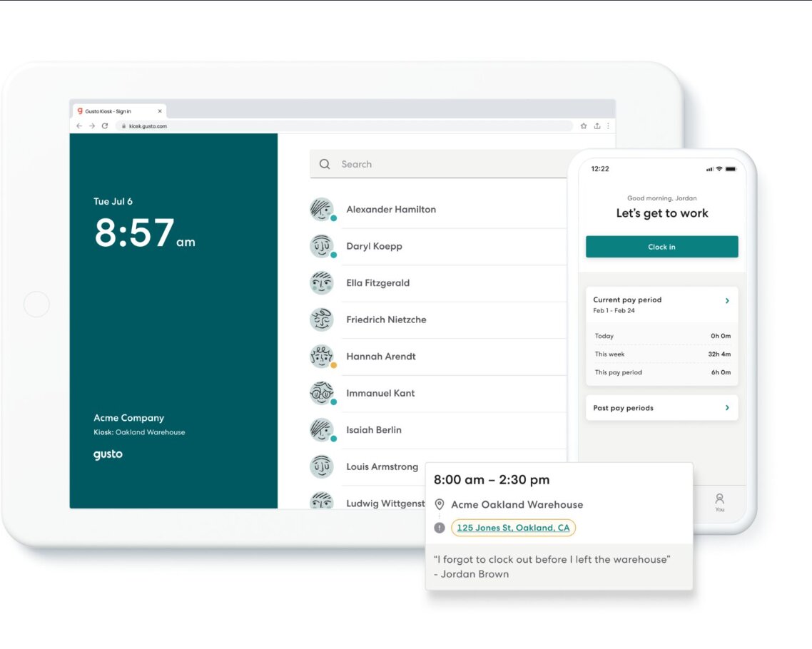Reload the kiosk page

coord(105,126)
